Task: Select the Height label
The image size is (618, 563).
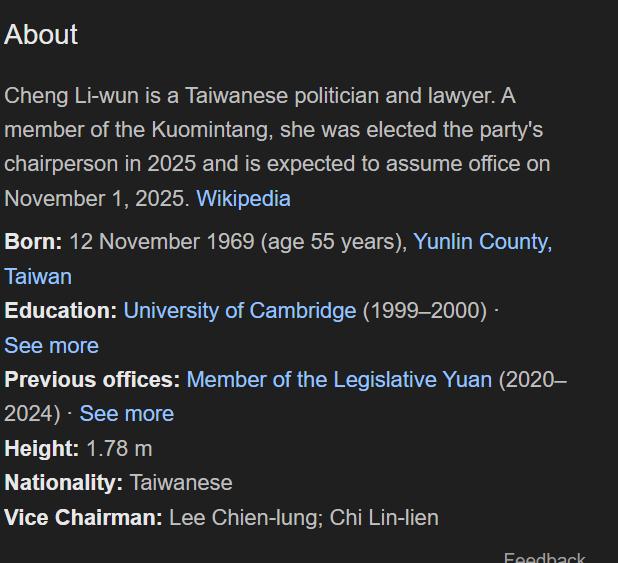Action: (x=41, y=449)
